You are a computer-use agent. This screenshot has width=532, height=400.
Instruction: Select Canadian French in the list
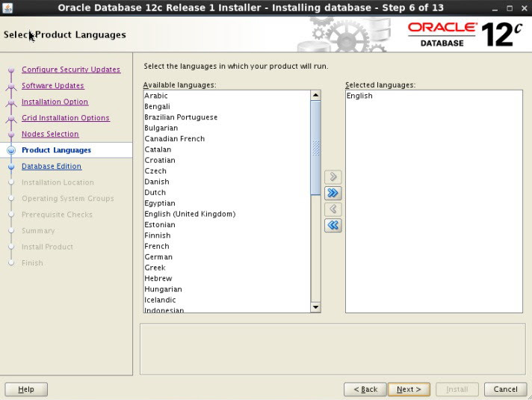tap(226, 139)
